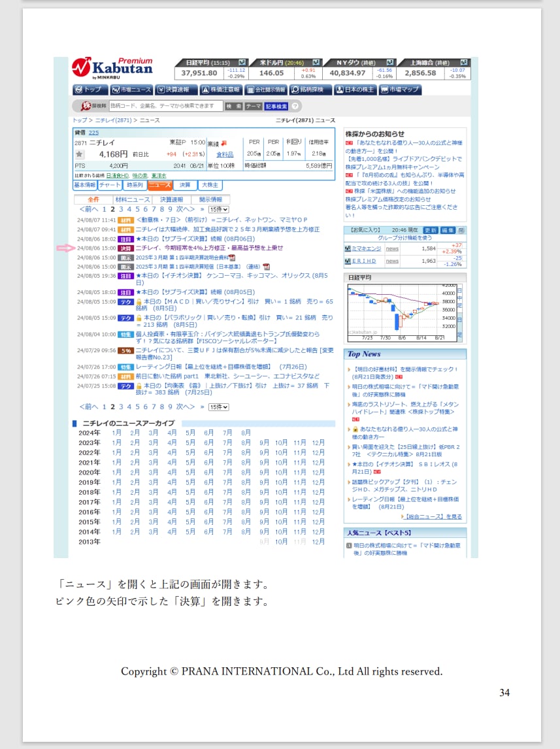560x749 pixels.
Task: Click the search help question mark icon
Action: click(x=295, y=106)
